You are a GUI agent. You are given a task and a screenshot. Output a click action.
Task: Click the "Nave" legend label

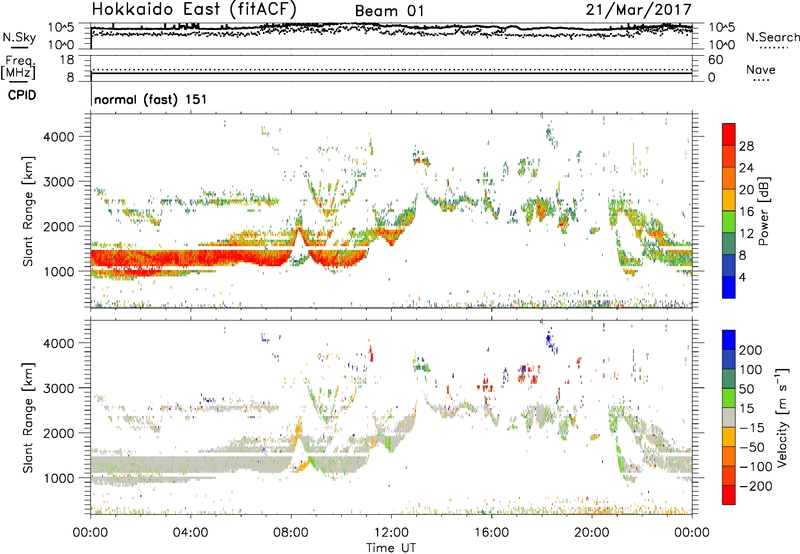(761, 69)
